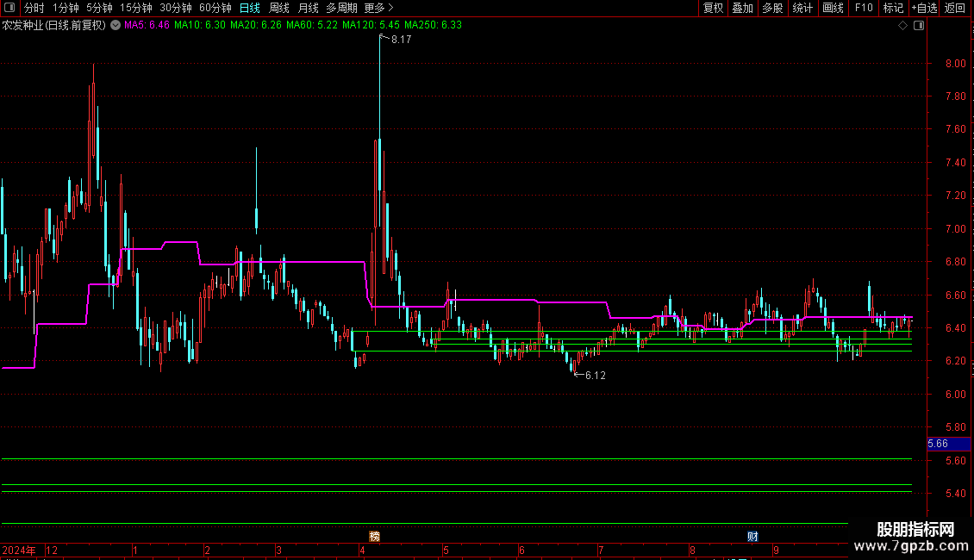Click month 4 on the time axis
The image size is (974, 560).
point(363,550)
